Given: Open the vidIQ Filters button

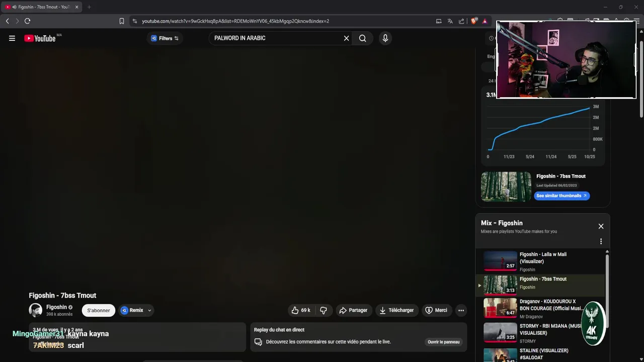Looking at the screenshot, I should click(165, 38).
